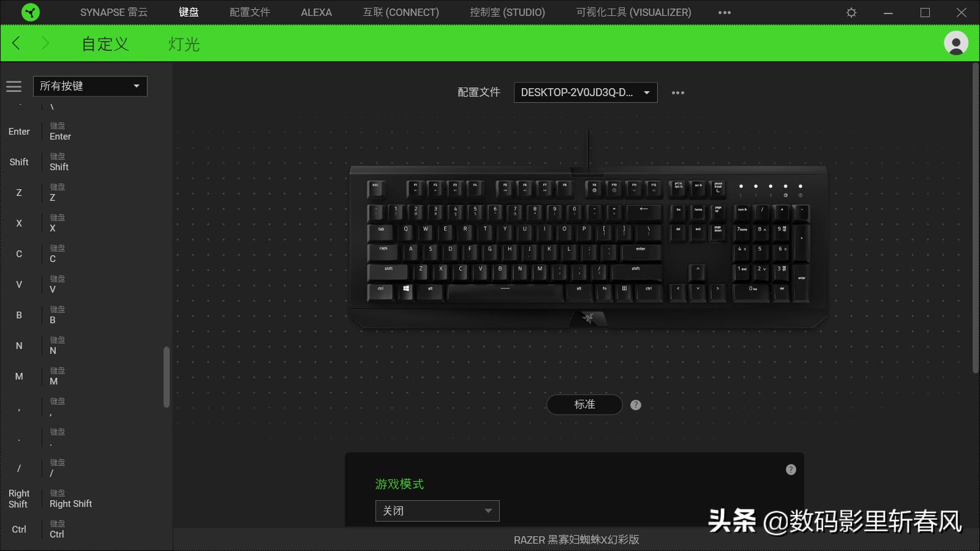Viewport: 980px width, 551px height.
Task: Switch to 键盘 tab
Action: (189, 12)
